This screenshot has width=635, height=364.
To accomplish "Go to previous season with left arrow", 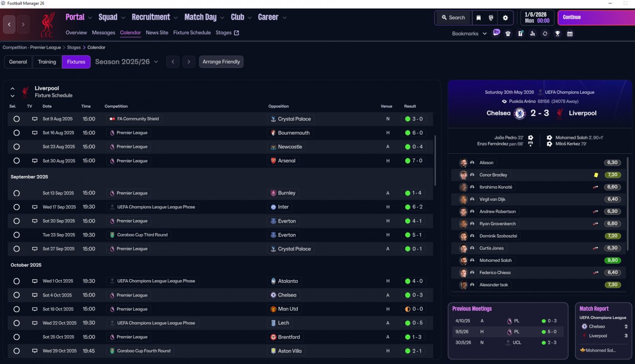I will coord(172,62).
